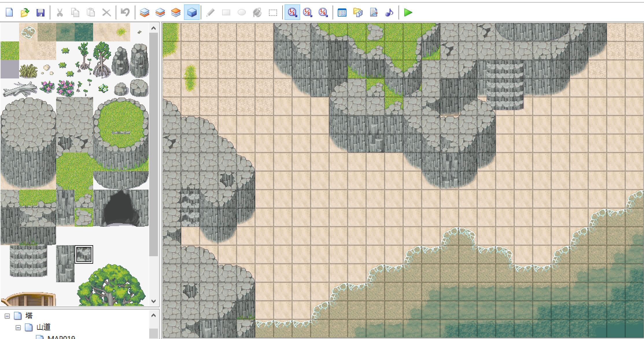Click the tileset palette scroll down arrow
Viewport: 644px width, 339px height.
click(154, 301)
